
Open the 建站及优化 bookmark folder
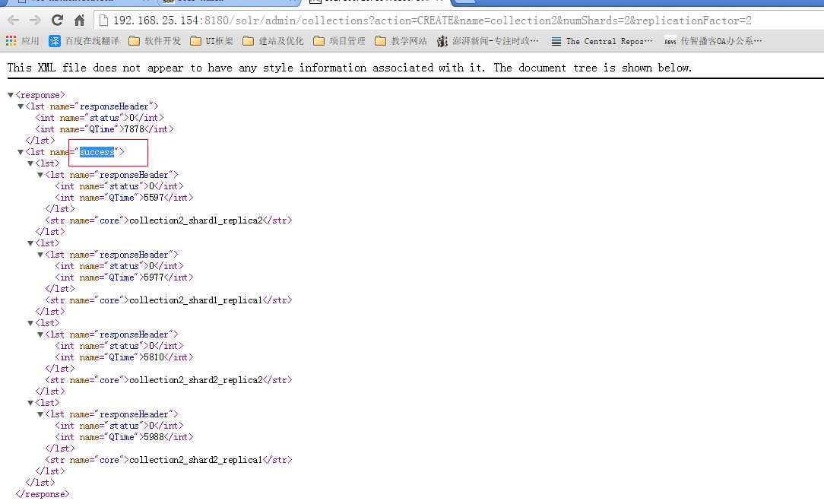(x=273, y=41)
